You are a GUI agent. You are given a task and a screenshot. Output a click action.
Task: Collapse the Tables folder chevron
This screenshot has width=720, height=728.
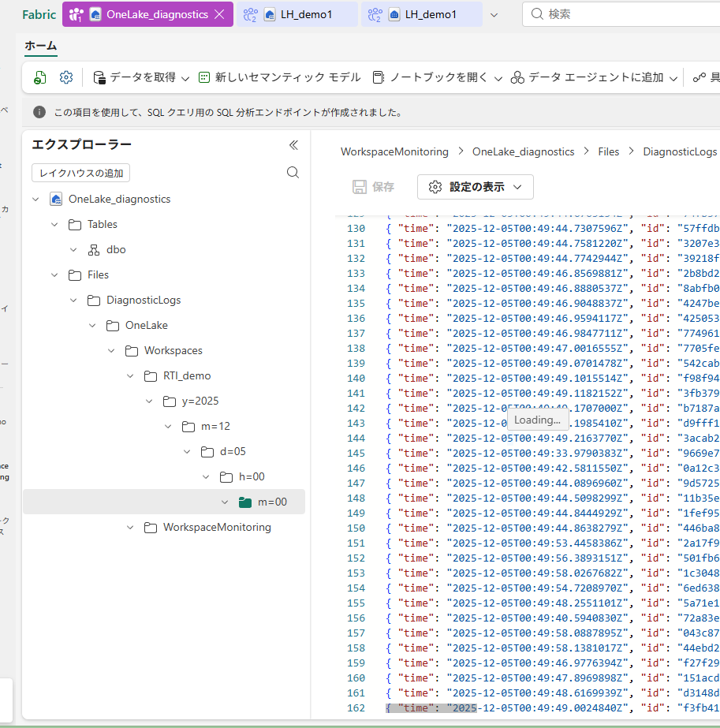[54, 224]
